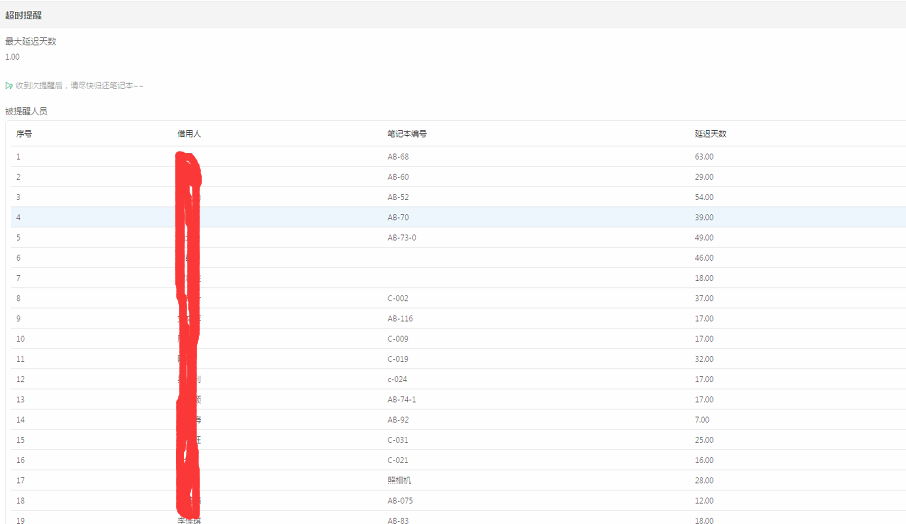Click the 32.00 delay days value
This screenshot has height=524, width=906.
[x=704, y=359]
